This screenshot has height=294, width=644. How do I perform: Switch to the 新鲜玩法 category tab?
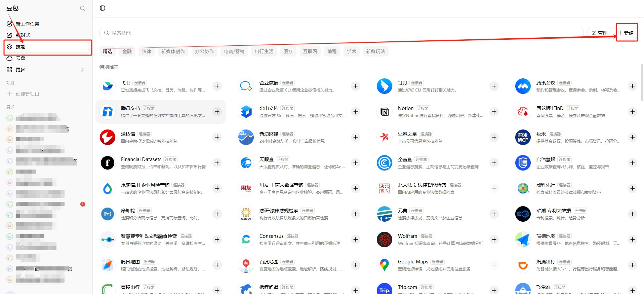point(376,51)
